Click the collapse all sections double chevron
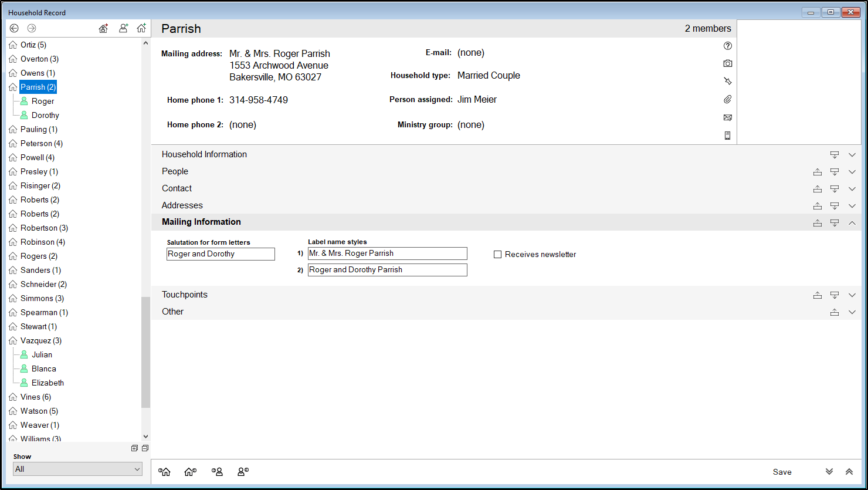The width and height of the screenshot is (868, 490). point(849,472)
